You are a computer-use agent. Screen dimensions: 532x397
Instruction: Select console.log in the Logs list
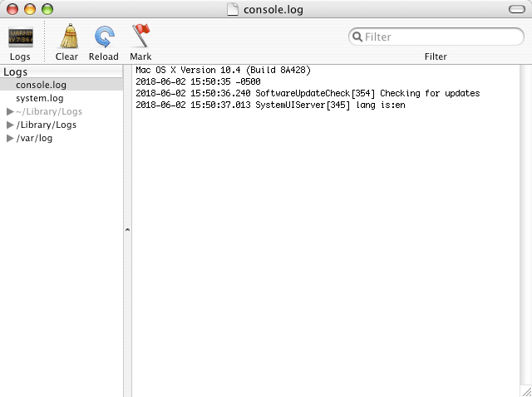pyautogui.click(x=42, y=85)
